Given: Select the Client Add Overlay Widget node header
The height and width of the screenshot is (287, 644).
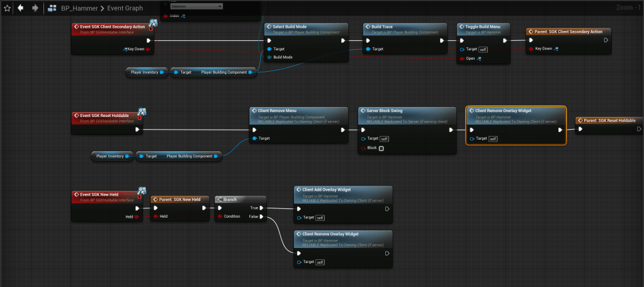Looking at the screenshot, I should pyautogui.click(x=343, y=194).
